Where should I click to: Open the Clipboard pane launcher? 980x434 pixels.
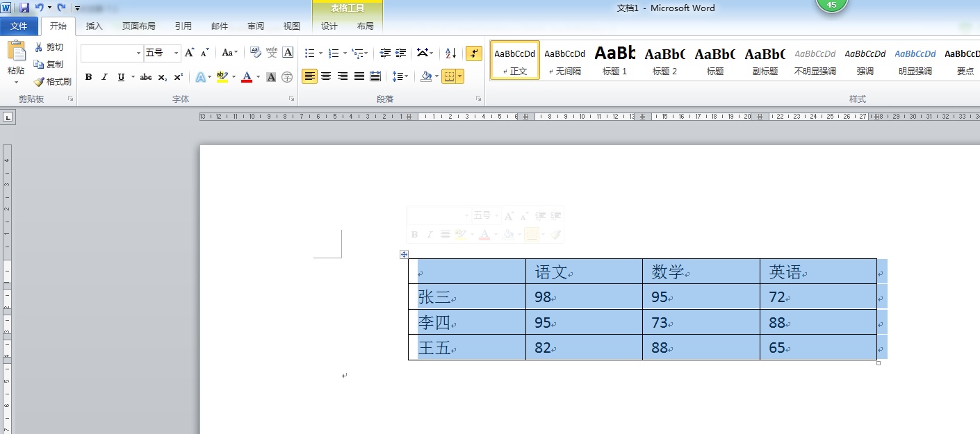click(70, 99)
